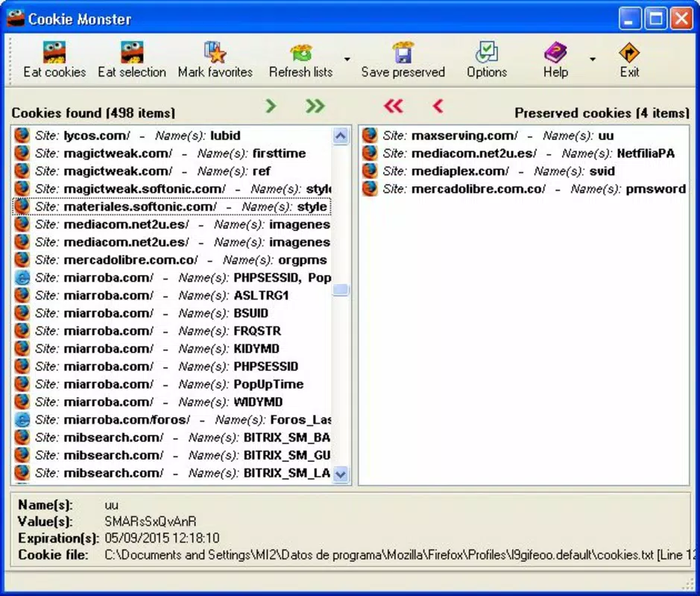Select preserved mediacom.net2u.es/ NetfiliaPA cookie
This screenshot has height=596, width=700.
point(525,153)
